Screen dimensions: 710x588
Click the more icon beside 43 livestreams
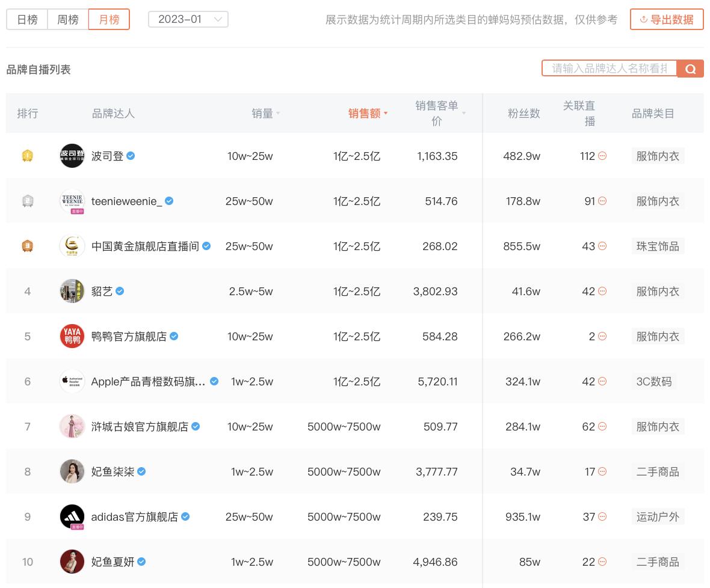602,246
